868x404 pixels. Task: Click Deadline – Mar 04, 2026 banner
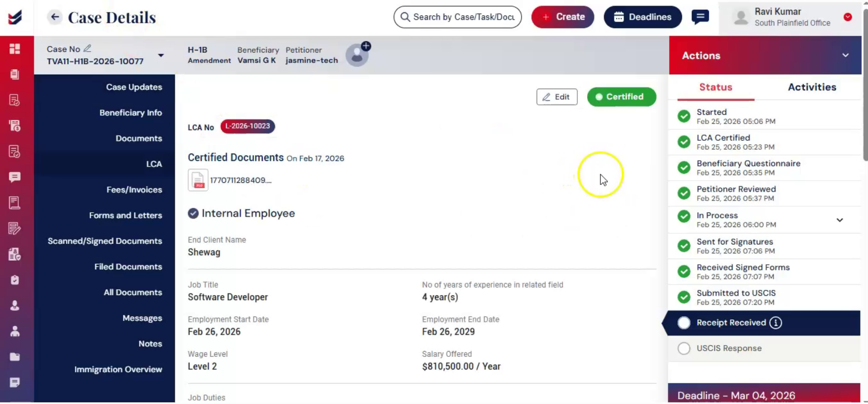(x=764, y=394)
